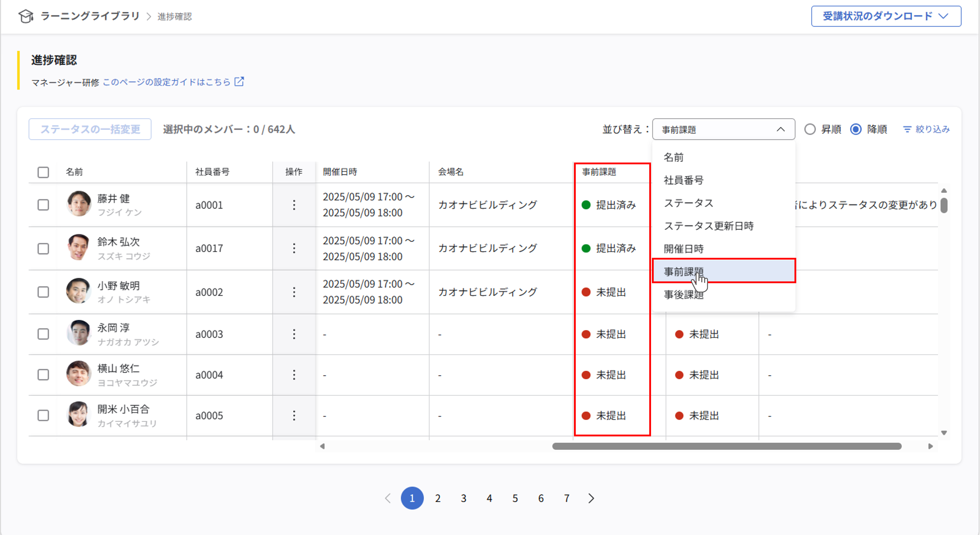
Task: Click the 開催日時 column header
Action: point(340,172)
